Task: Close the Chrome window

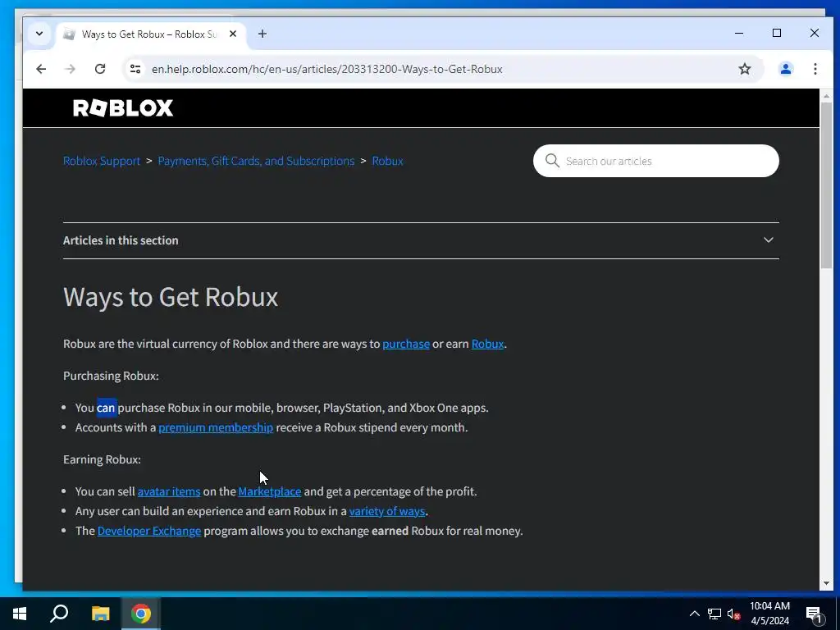Action: coord(815,33)
